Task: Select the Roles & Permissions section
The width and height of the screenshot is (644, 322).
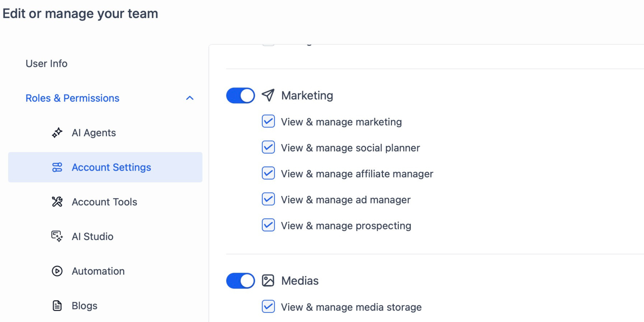Action: 72,98
